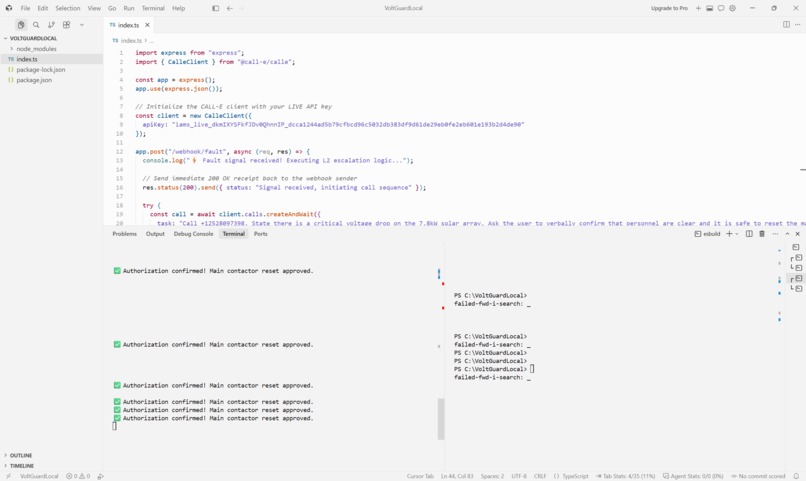The width and height of the screenshot is (806, 481).
Task: Open the Edit menu
Action: tap(43, 8)
